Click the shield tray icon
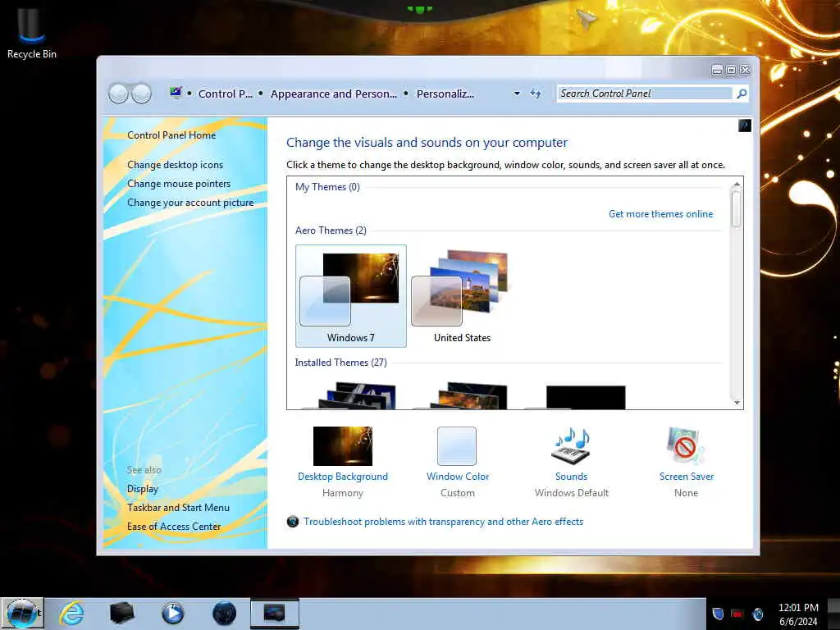The height and width of the screenshot is (630, 840). tap(718, 614)
